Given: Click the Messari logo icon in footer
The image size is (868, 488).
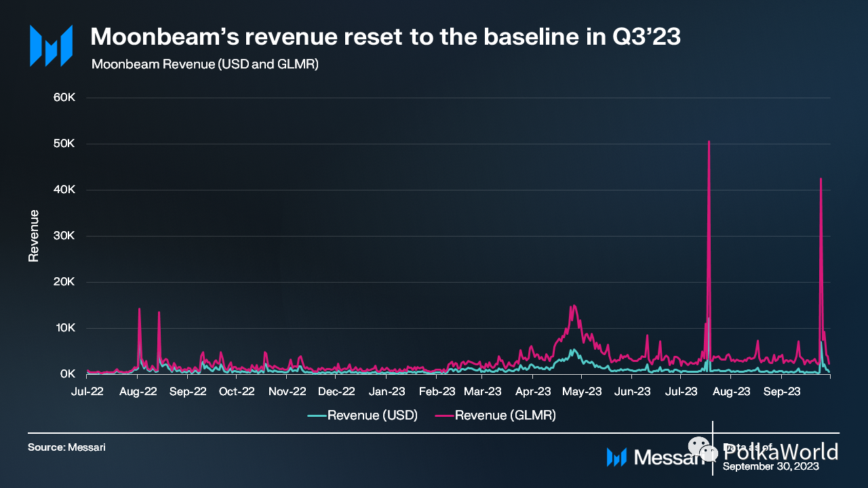Looking at the screenshot, I should click(x=616, y=457).
